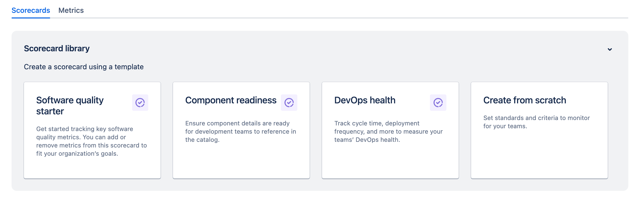
Task: Select Create from scratch title
Action: (x=525, y=100)
